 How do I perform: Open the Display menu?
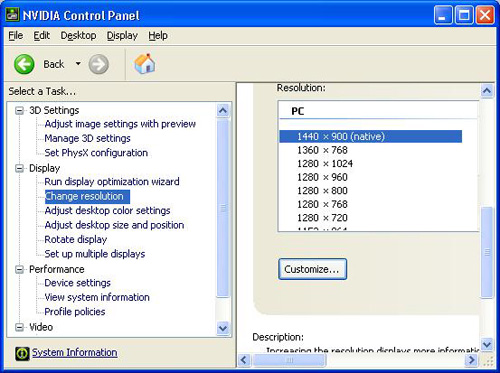click(x=122, y=35)
